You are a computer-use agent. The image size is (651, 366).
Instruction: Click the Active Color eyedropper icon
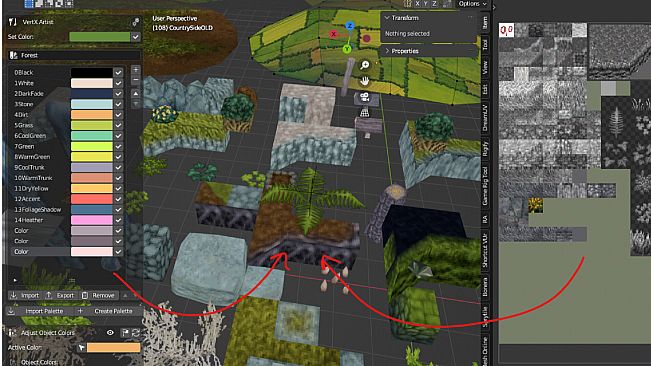click(x=81, y=348)
